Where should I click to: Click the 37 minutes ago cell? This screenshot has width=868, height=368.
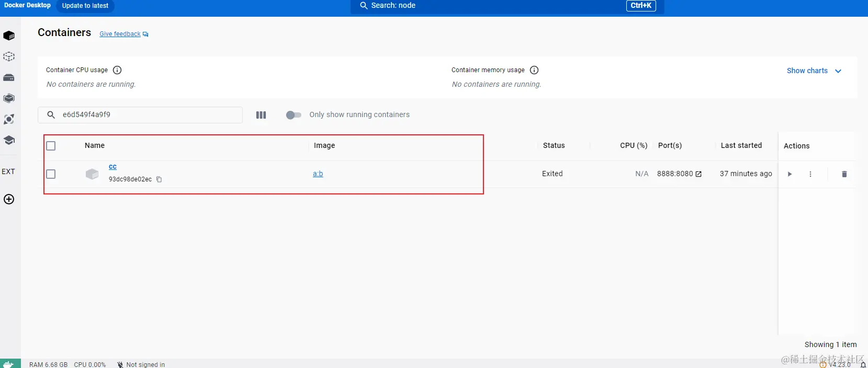click(746, 174)
